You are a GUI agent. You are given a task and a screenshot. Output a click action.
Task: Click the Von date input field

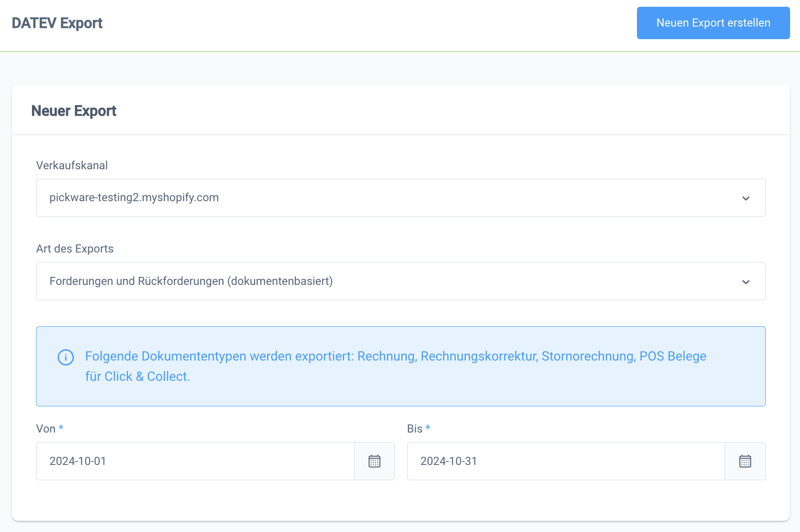click(x=195, y=461)
